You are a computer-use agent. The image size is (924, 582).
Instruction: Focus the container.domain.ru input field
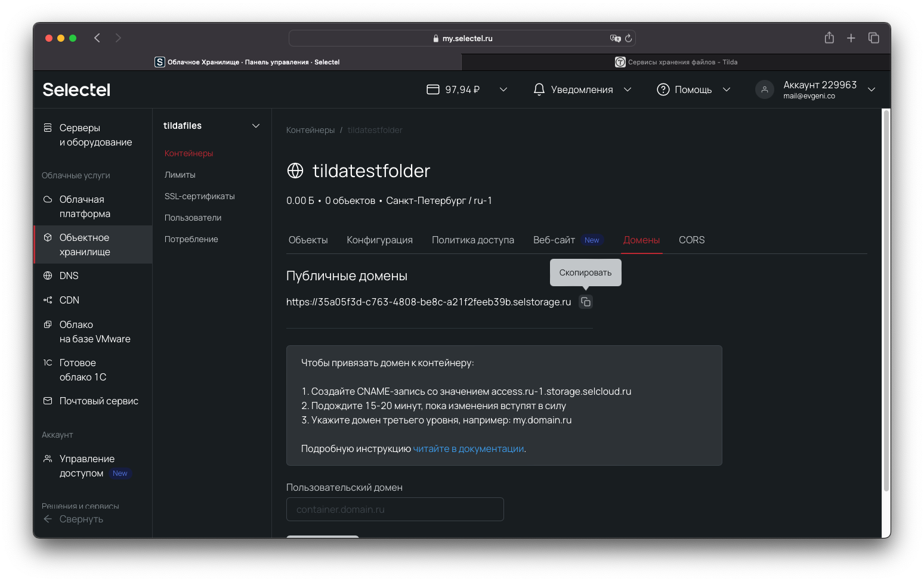point(395,509)
